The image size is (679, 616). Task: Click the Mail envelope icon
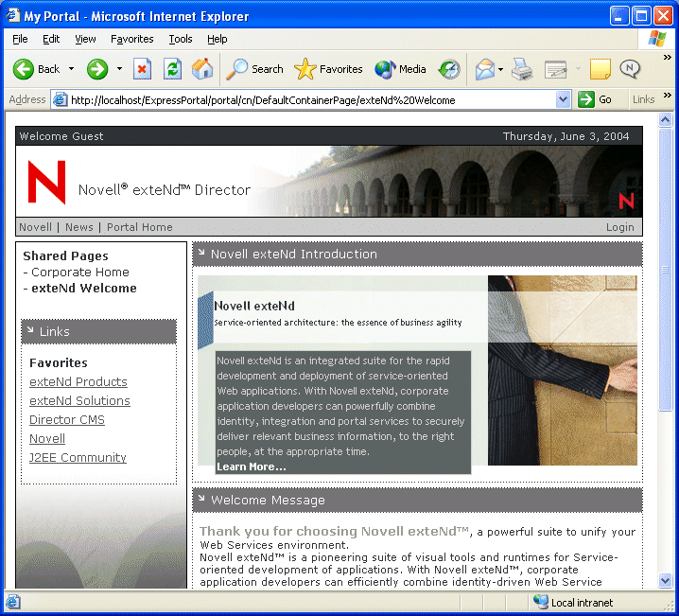pos(484,69)
